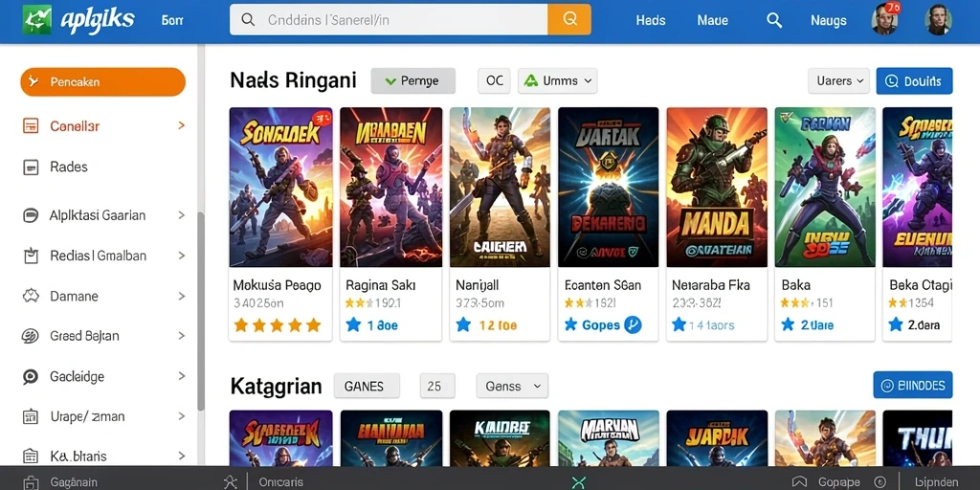Expand the Gacleidge chevron
980x490 pixels.
coord(181,376)
